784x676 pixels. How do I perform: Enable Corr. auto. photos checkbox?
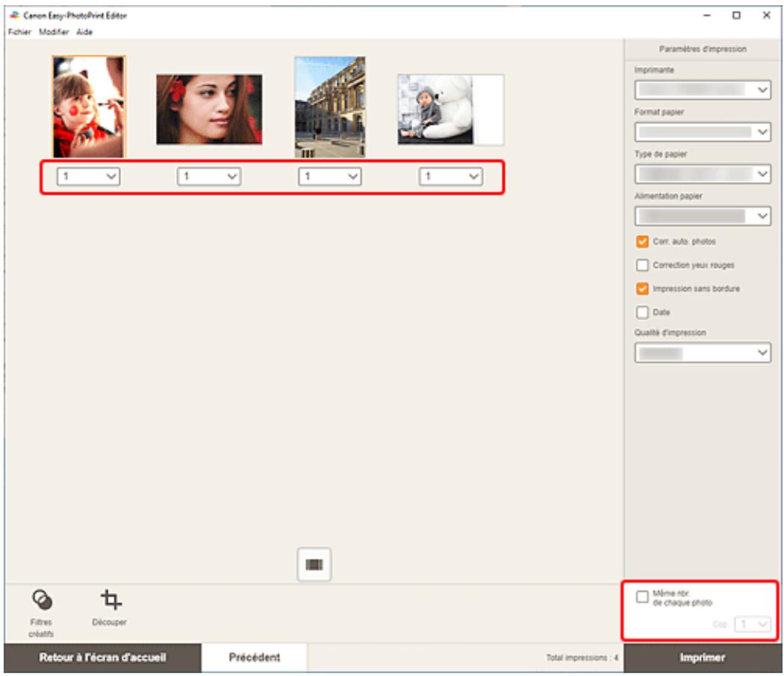pyautogui.click(x=642, y=242)
